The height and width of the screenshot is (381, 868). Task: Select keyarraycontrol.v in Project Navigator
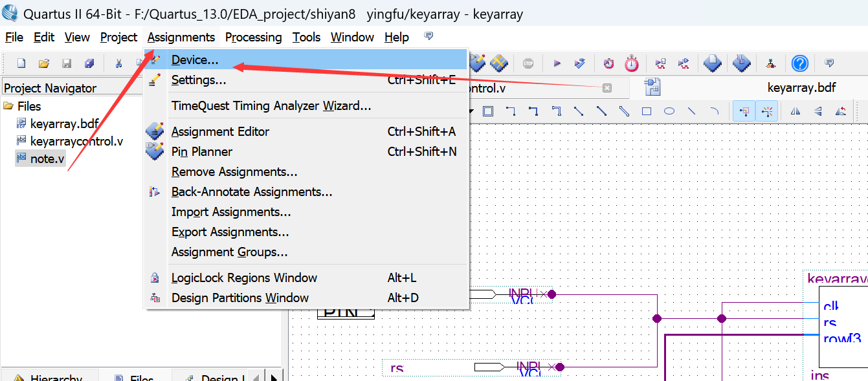click(x=76, y=141)
